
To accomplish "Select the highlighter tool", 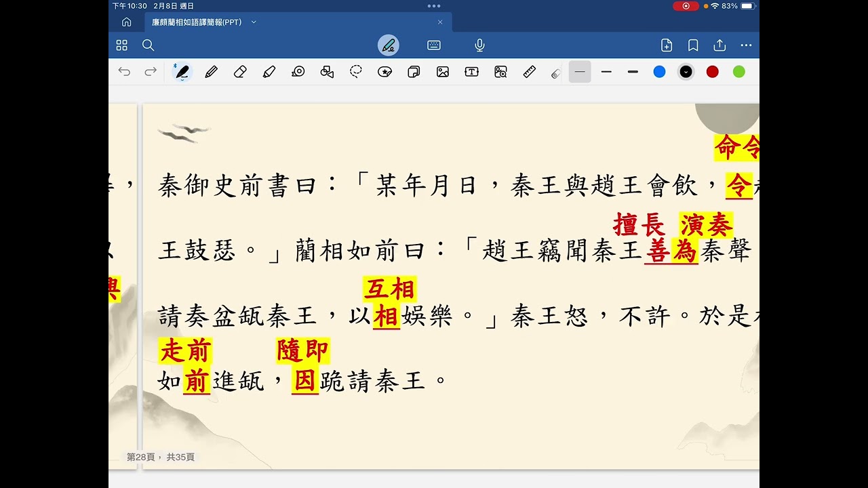I will (x=269, y=71).
